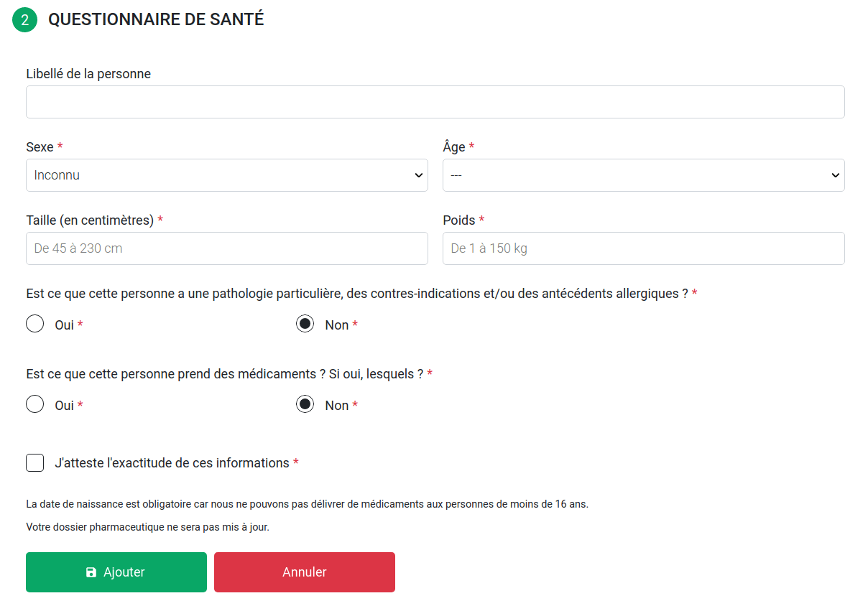Click the Poids input showing "De 1 à 150 kg"
Screen dimensions: 868x606
click(644, 248)
